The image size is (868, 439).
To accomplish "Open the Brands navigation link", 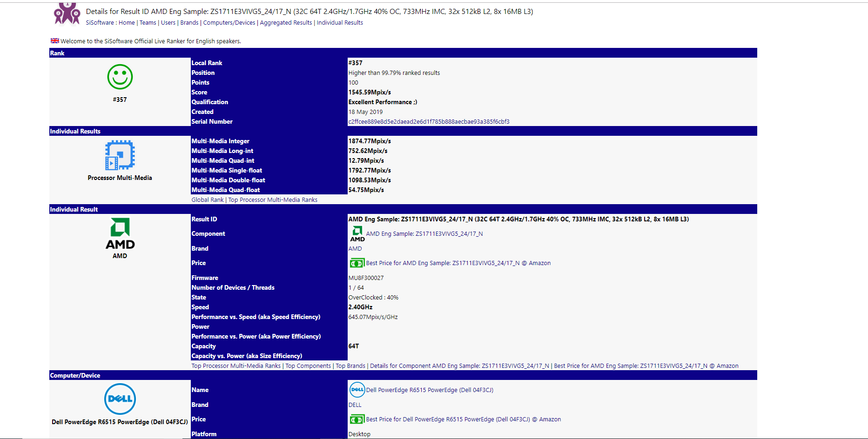I will pyautogui.click(x=189, y=23).
